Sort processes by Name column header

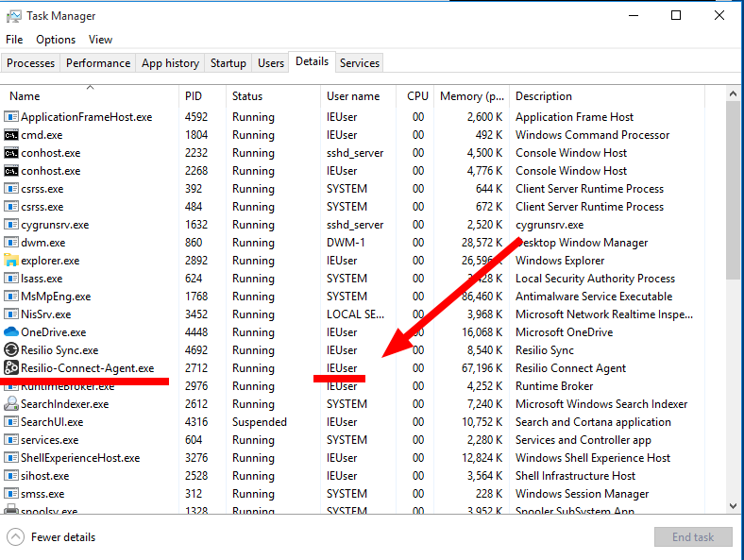(25, 96)
